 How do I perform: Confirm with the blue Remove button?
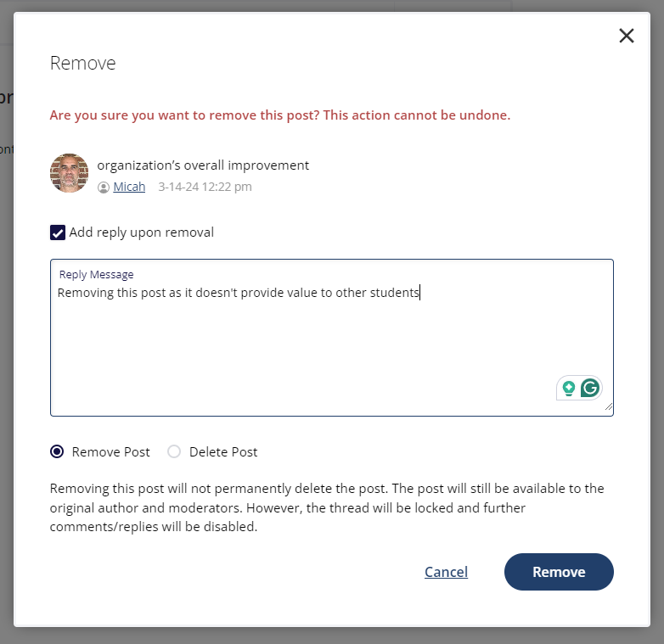(x=559, y=572)
